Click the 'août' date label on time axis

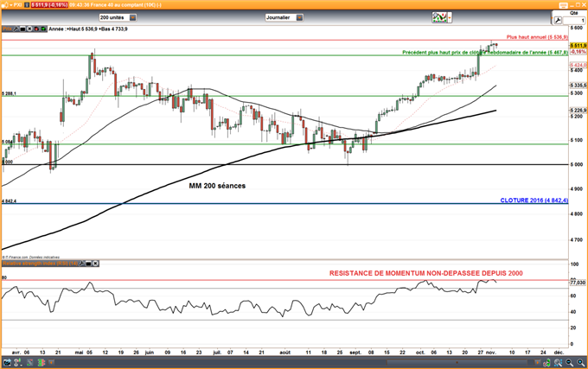pos(285,353)
